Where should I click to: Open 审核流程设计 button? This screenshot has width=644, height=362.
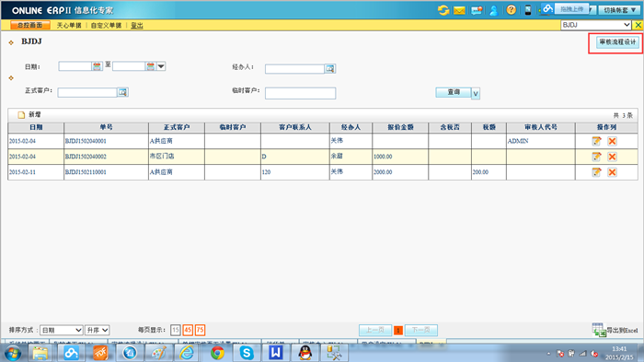pyautogui.click(x=617, y=42)
